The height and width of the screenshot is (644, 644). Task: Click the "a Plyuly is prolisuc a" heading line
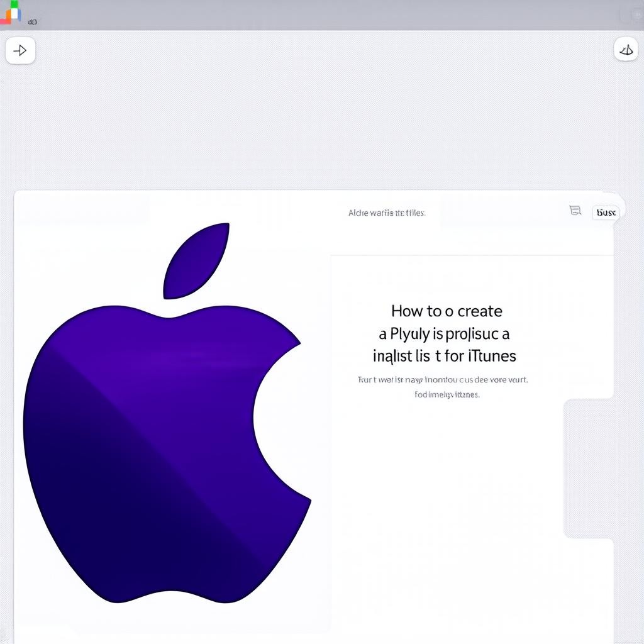pyautogui.click(x=444, y=333)
